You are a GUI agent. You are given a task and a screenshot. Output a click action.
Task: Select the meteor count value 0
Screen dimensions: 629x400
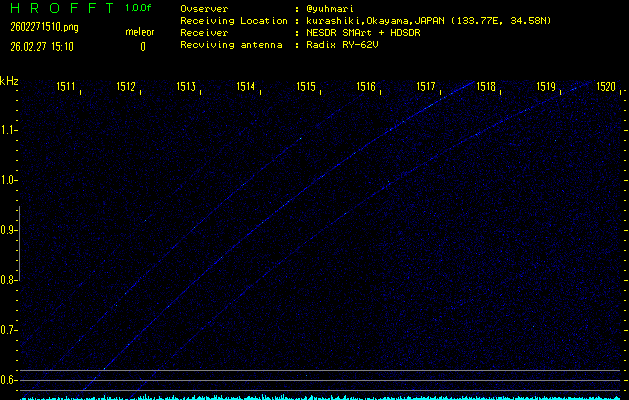click(142, 46)
